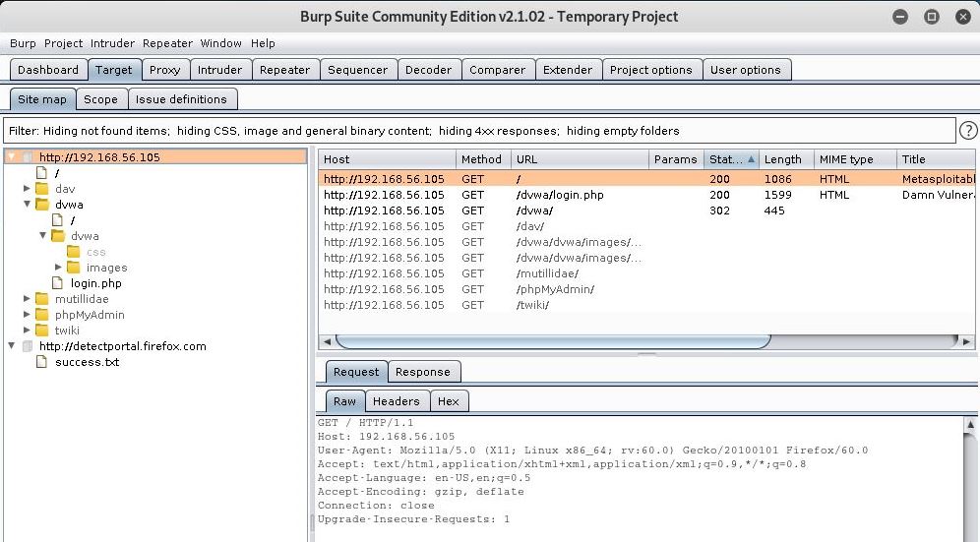Click the login.php file icon
The width and height of the screenshot is (980, 542).
(57, 283)
